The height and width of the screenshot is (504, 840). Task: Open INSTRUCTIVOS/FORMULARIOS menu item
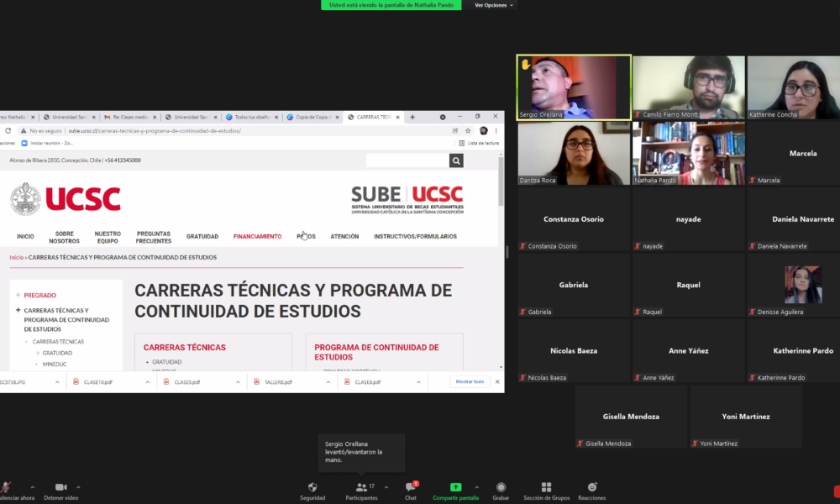(415, 237)
